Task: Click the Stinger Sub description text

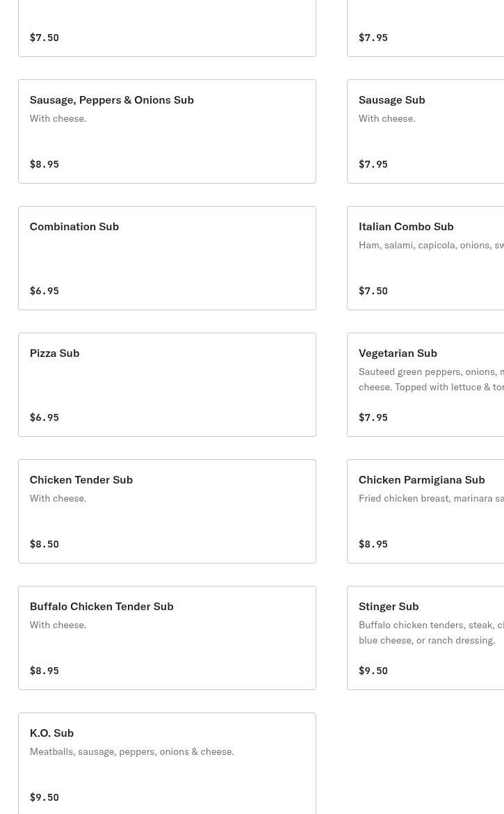Action: coord(431,633)
